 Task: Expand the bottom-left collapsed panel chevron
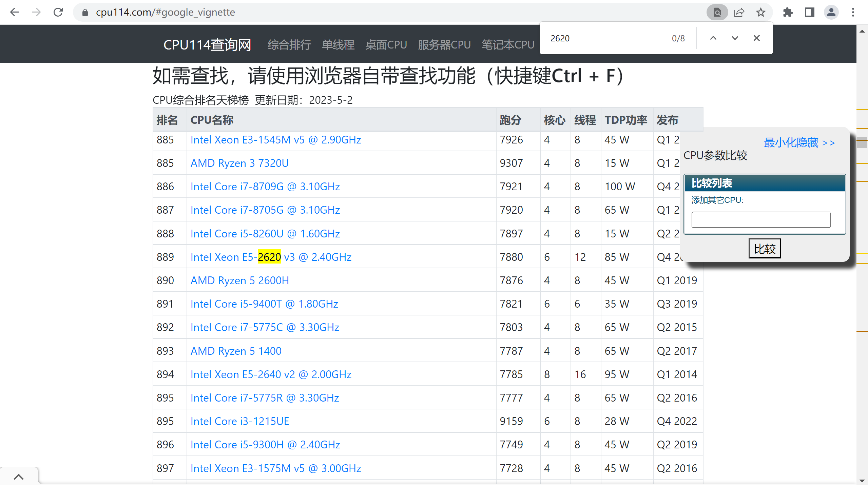point(19,477)
